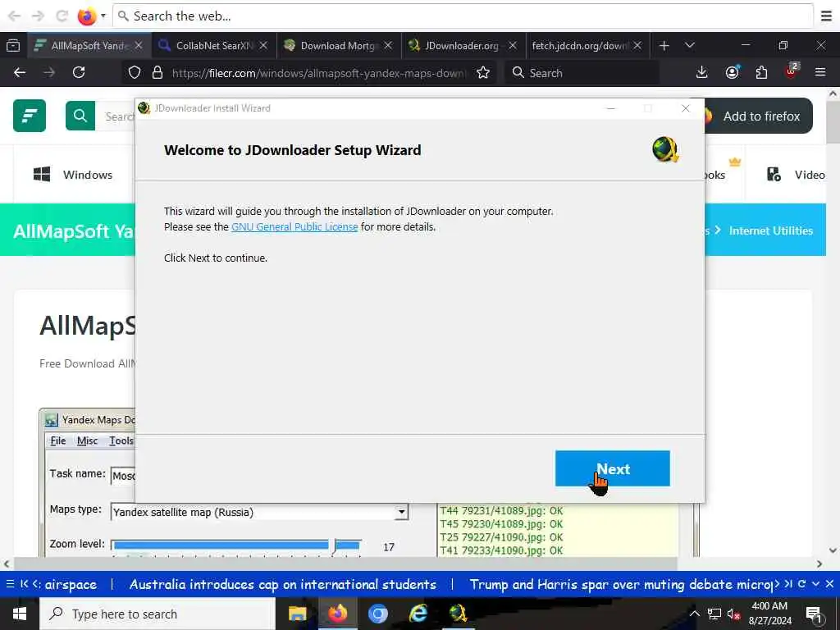This screenshot has height=630, width=840.
Task: Open the Trump and Harris debate headline
Action: tap(621, 584)
